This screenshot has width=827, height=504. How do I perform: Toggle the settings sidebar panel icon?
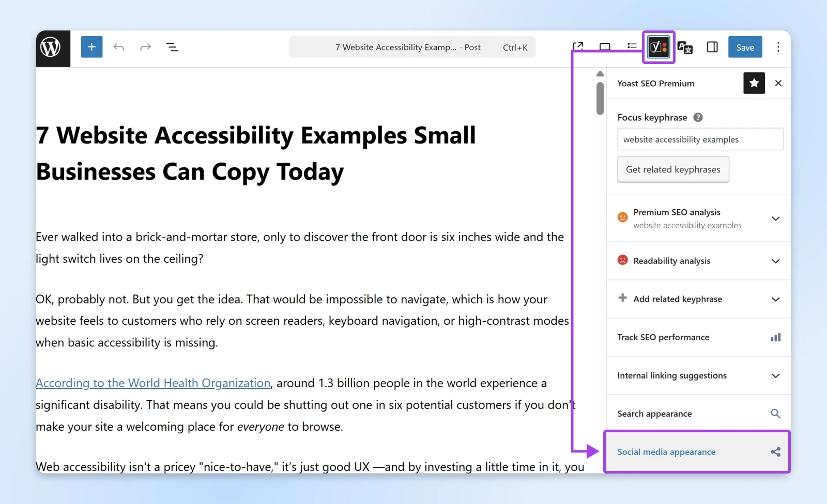pos(712,48)
